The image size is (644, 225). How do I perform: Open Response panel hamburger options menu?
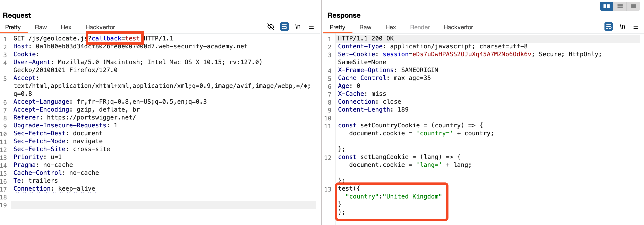click(x=636, y=27)
